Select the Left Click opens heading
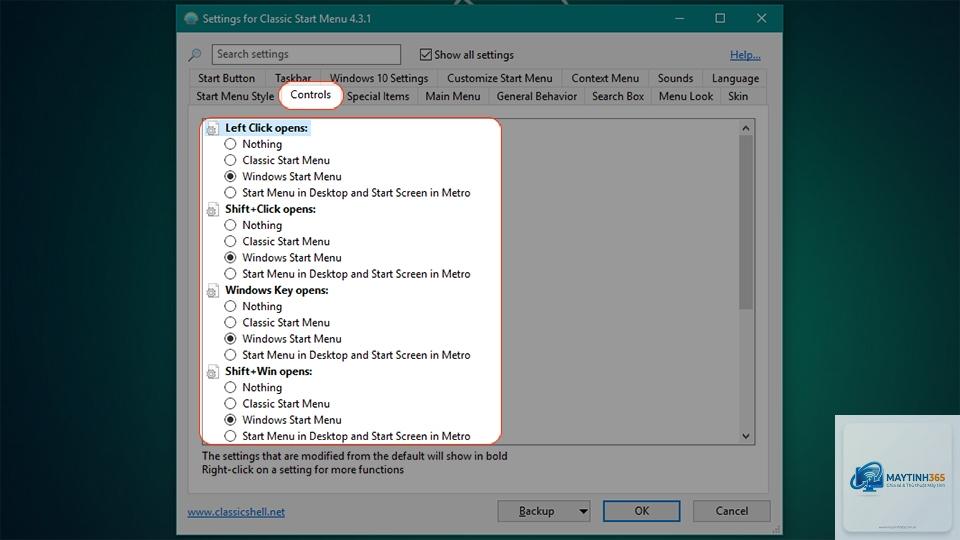960x540 pixels. click(266, 128)
